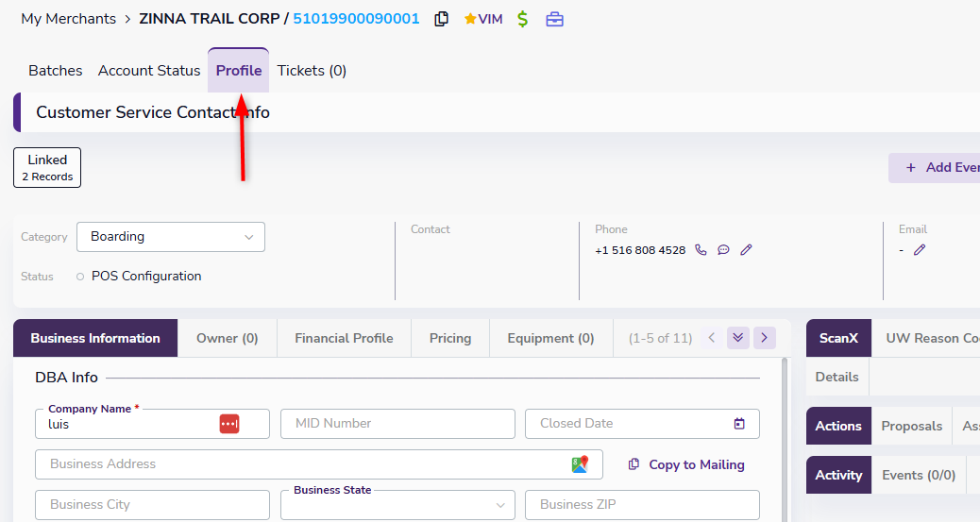Copy merchant ID with the clipboard icon
The height and width of the screenshot is (522, 980).
point(441,19)
